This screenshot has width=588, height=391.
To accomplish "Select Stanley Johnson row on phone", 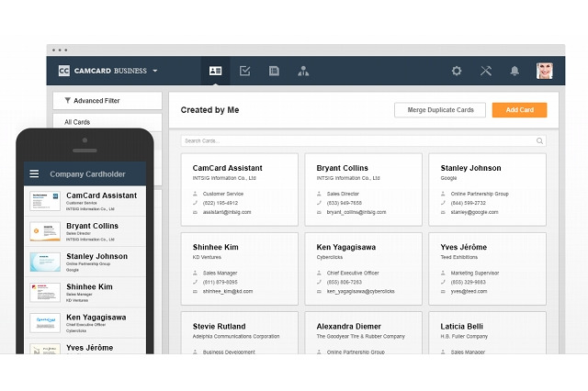I will pyautogui.click(x=85, y=262).
